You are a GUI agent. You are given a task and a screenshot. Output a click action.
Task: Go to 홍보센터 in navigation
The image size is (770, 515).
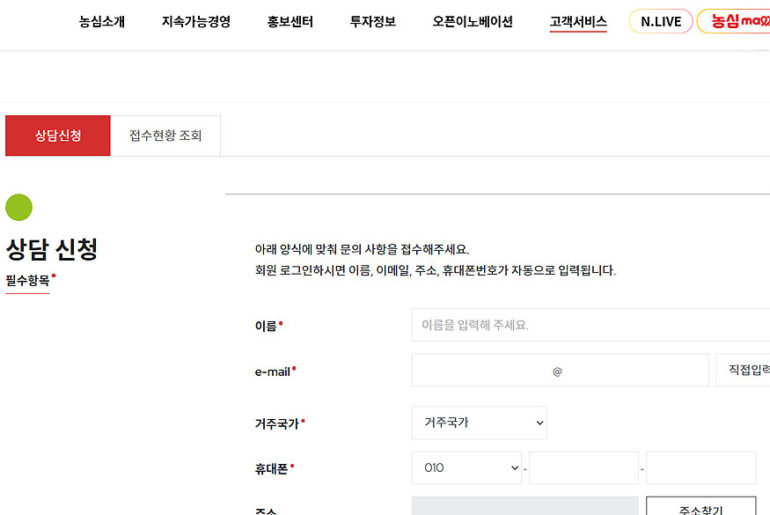[290, 22]
